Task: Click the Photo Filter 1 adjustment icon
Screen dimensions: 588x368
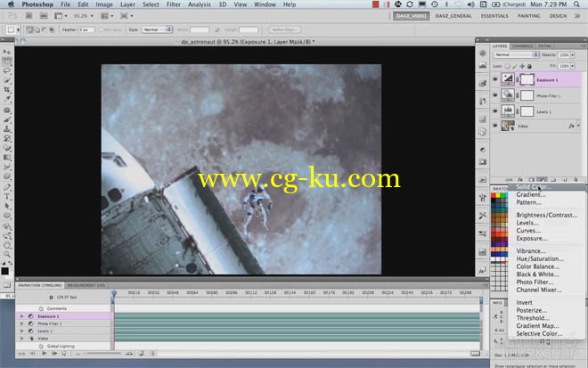Action: click(508, 95)
